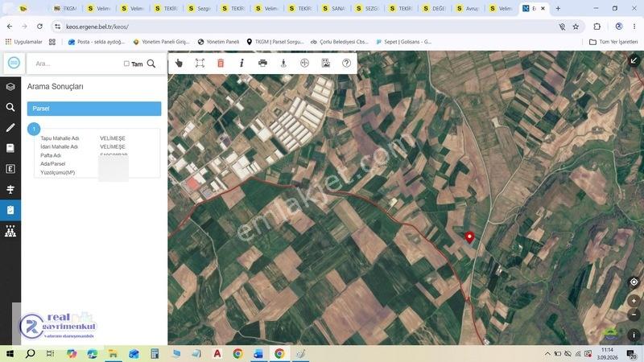The image size is (644, 362).
Task: Locate my position on the map
Action: click(x=634, y=282)
